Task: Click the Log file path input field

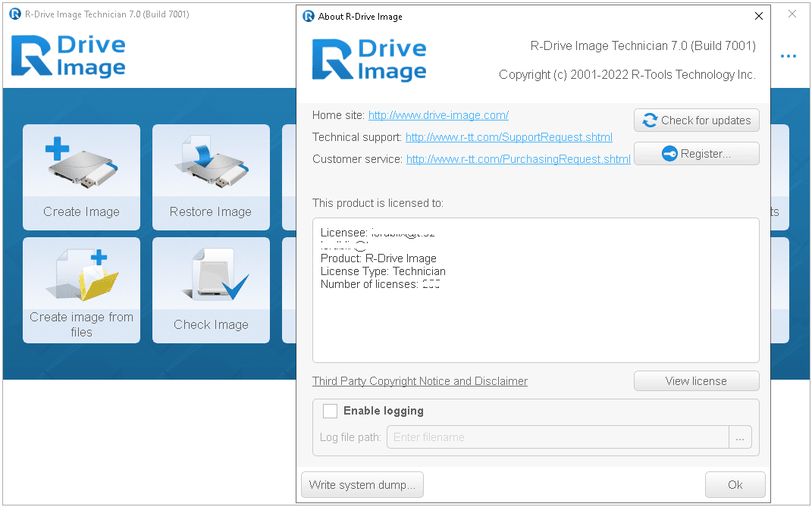Action: click(558, 437)
